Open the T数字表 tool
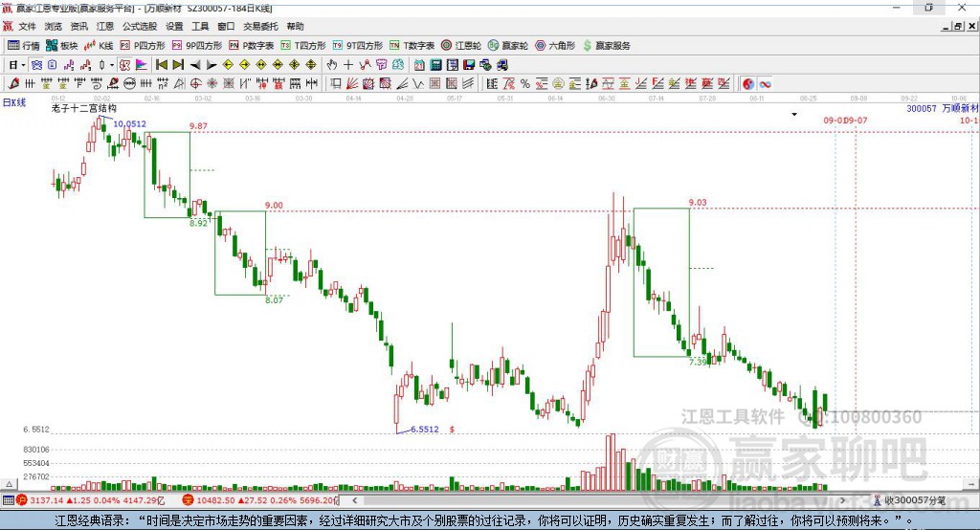Screen dimensions: 980x530 [x=412, y=46]
